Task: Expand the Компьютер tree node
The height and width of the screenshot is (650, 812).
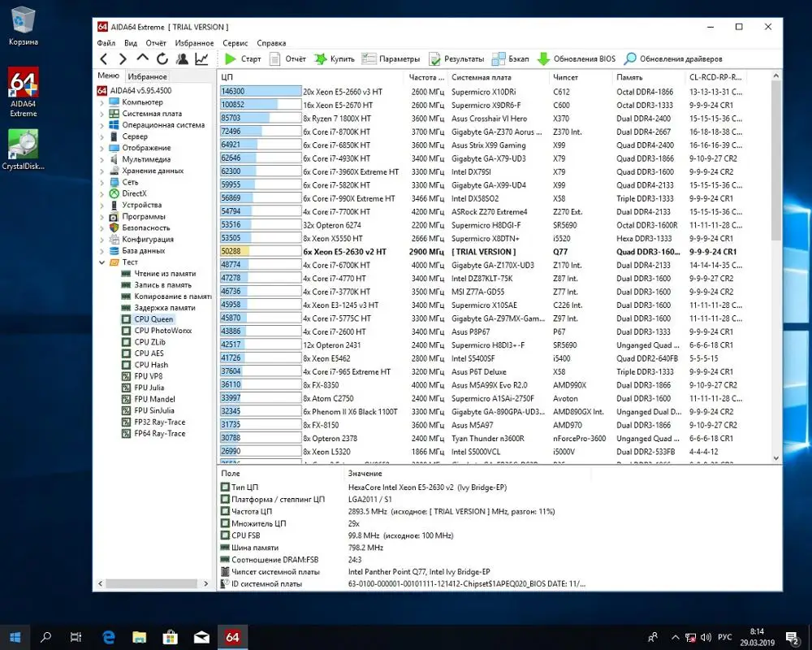Action: pos(101,102)
